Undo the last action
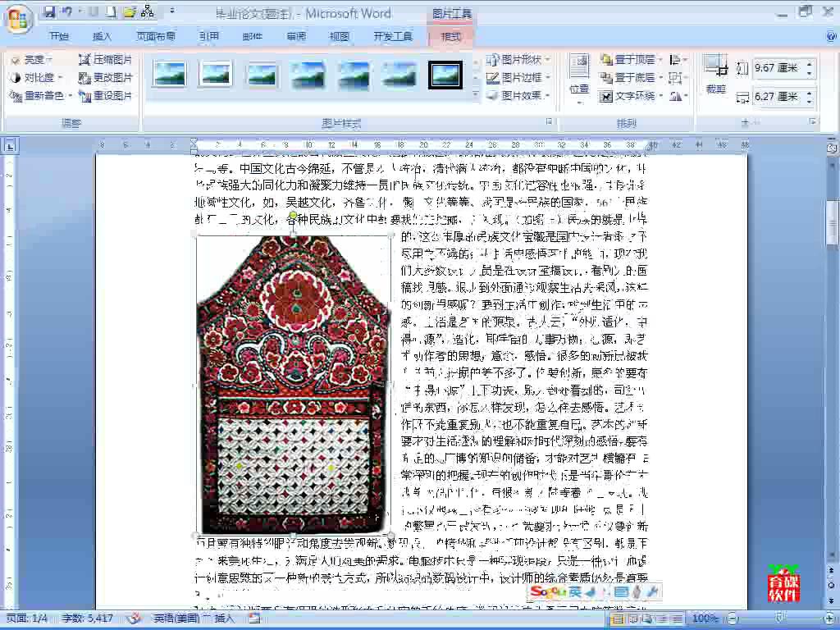Screen dimensions: 840x630 pos(68,11)
